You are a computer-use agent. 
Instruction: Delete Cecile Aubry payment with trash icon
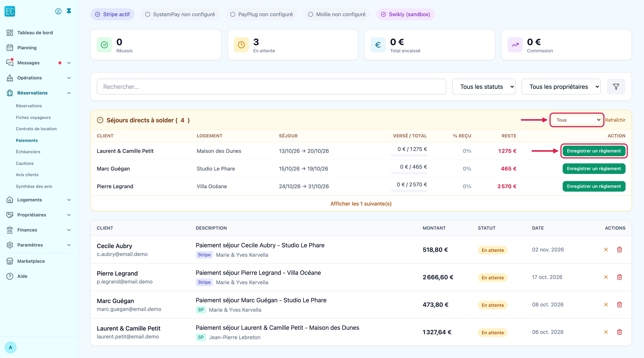pyautogui.click(x=620, y=250)
